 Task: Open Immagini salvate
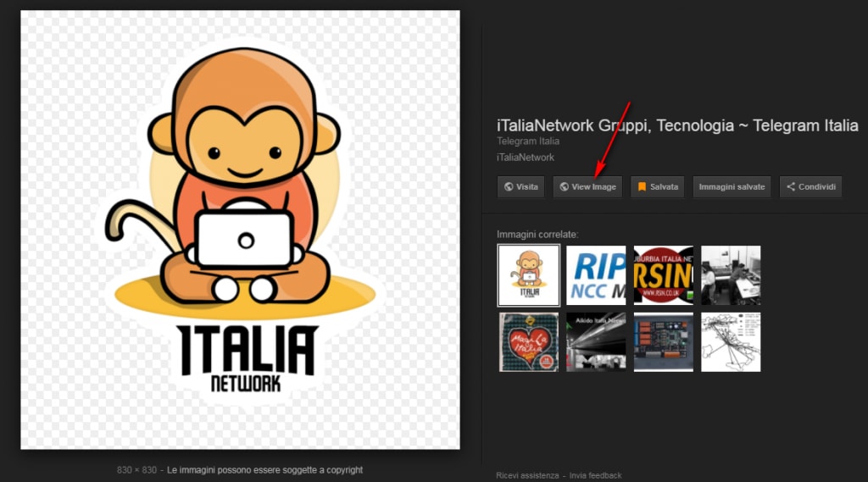732,187
